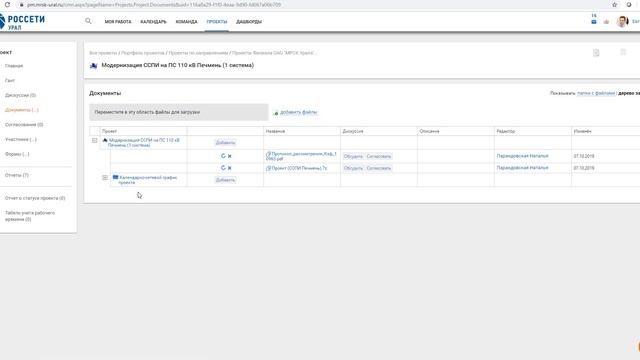Sort by the Описание column header
640x360 pixels.
[x=429, y=131]
